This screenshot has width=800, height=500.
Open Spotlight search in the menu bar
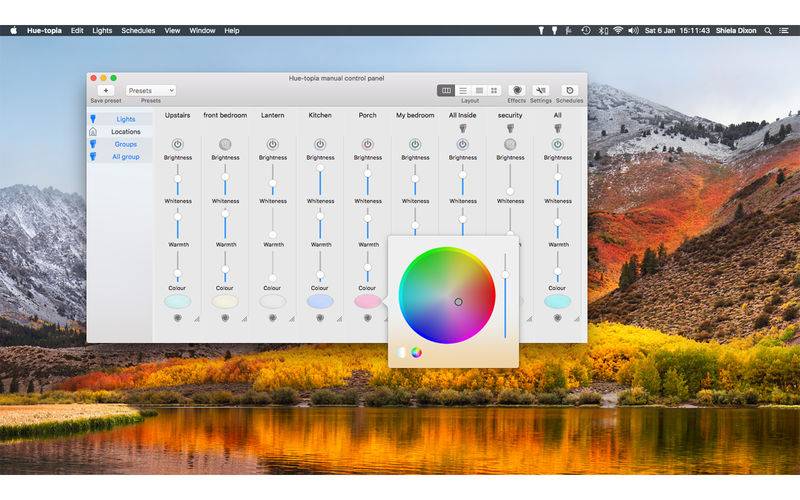(768, 31)
